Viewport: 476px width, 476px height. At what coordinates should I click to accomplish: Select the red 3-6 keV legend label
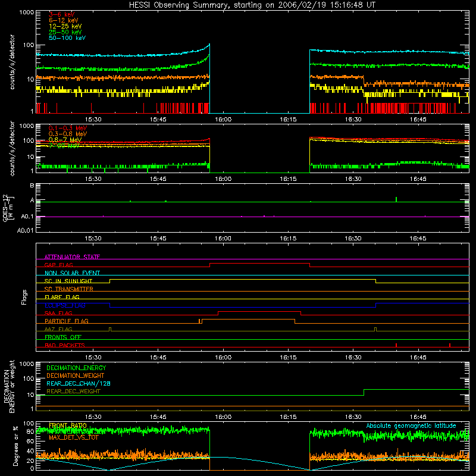pyautogui.click(x=62, y=14)
